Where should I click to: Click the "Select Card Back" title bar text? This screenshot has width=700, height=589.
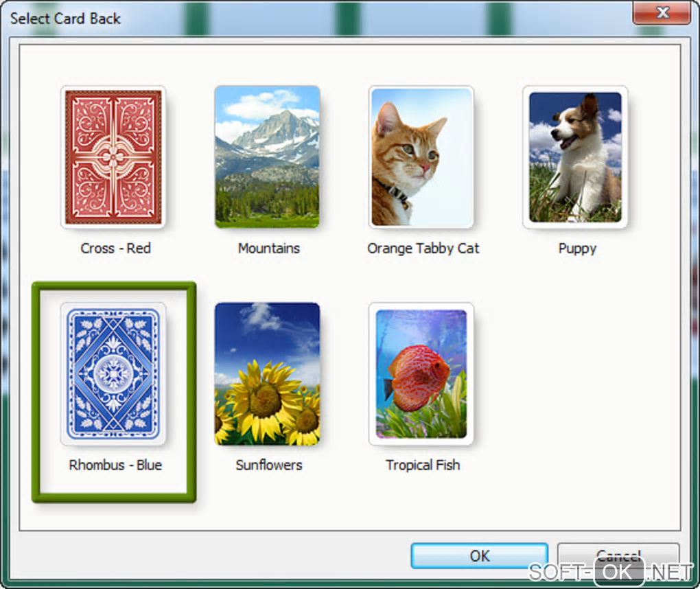tap(66, 19)
